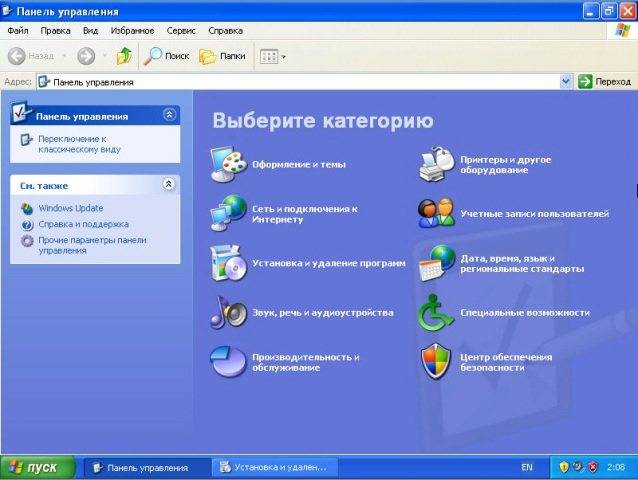The image size is (638, 480).
Task: Open the Сеть и подключения к Интернету icon
Action: pos(228,213)
